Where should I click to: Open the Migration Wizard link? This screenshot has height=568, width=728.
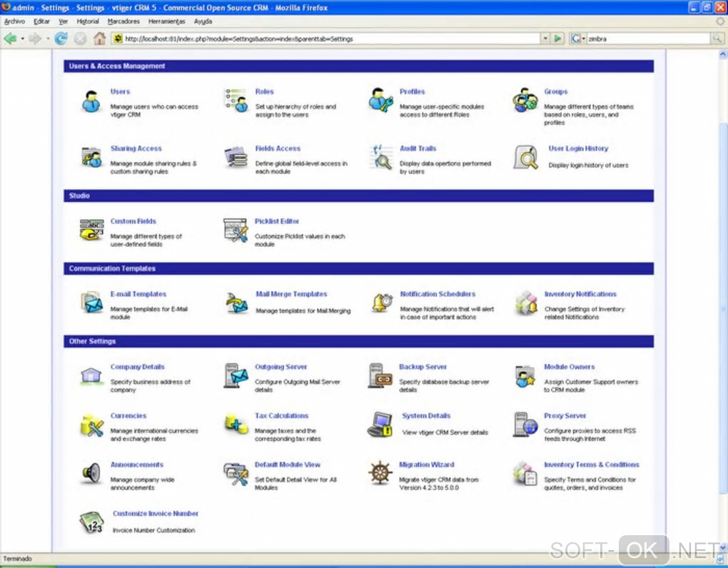(427, 465)
